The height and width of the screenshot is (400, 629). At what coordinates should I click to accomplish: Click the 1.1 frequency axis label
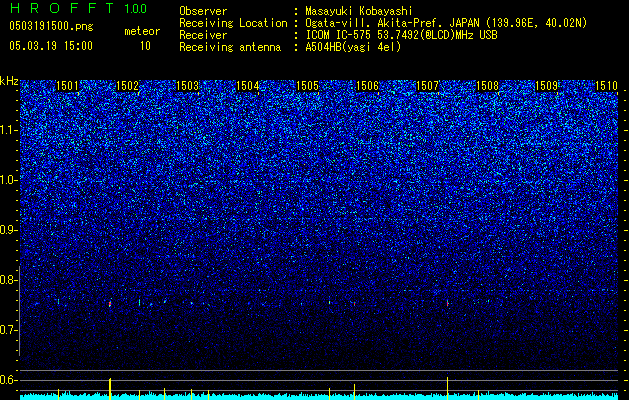pyautogui.click(x=9, y=130)
